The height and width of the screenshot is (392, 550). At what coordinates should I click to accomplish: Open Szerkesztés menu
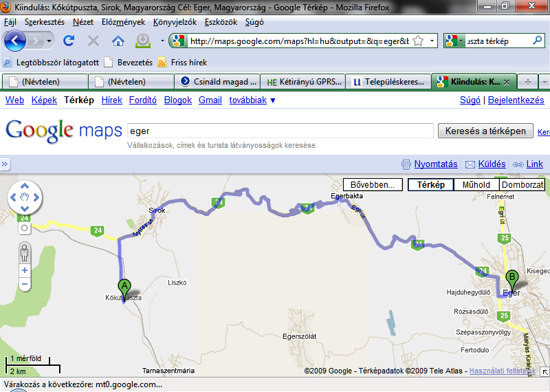click(x=45, y=22)
